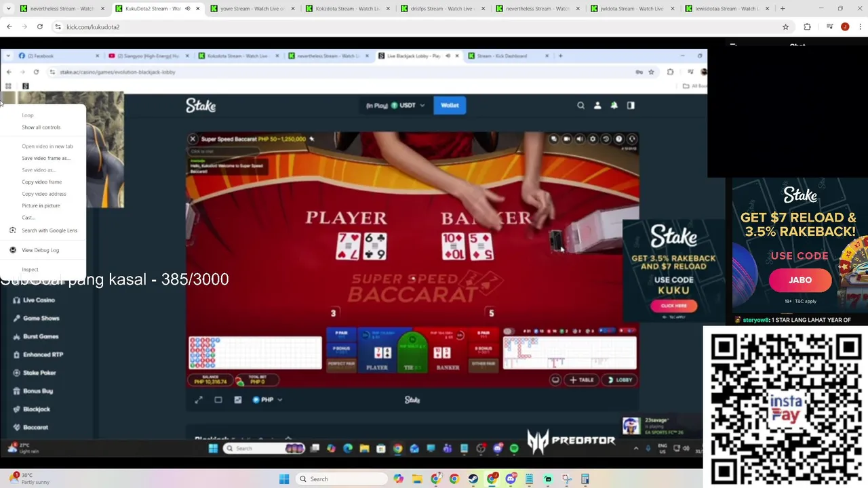
Task: Click the Windows taskbar search box
Action: click(x=342, y=479)
